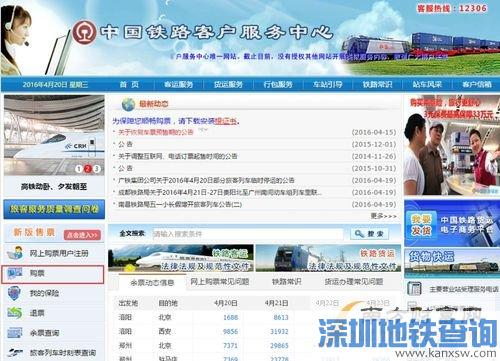The width and height of the screenshot is (500, 361).
Task: Select the 退票 refund icon
Action: tap(15, 313)
